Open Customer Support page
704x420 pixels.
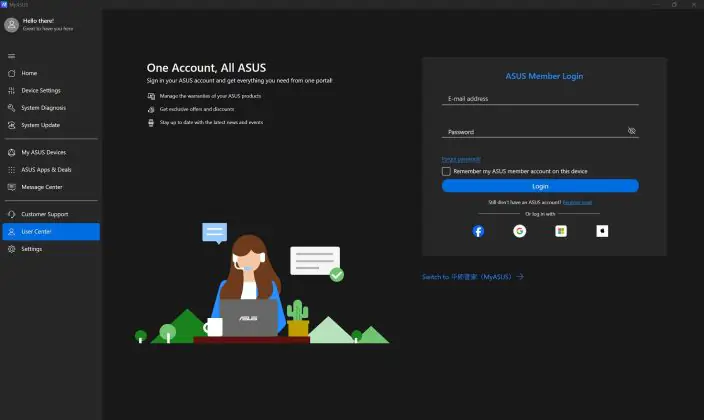tap(51, 214)
